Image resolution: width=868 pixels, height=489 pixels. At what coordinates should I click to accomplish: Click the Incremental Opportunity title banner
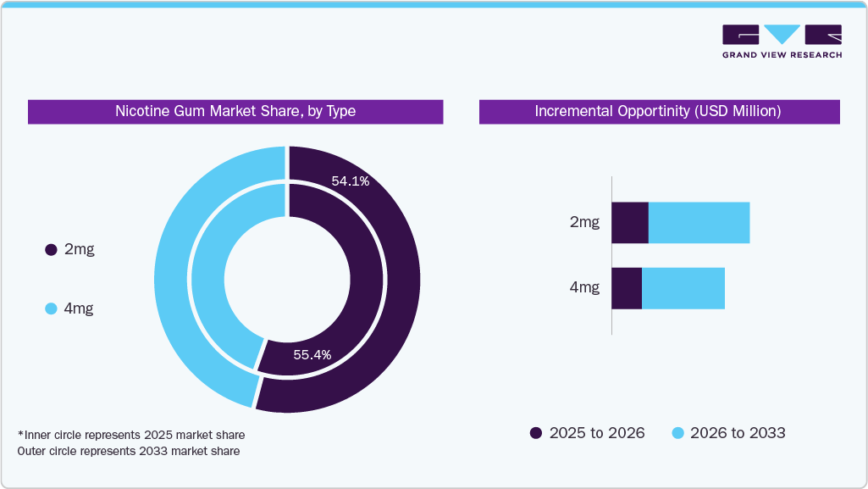coord(660,111)
